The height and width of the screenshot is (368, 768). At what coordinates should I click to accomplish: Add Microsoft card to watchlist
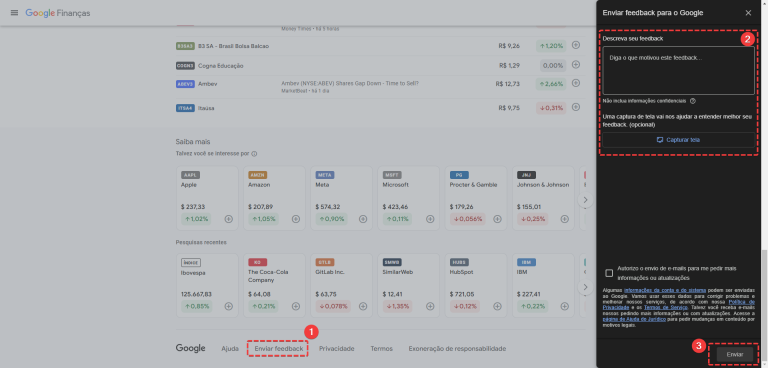click(430, 219)
